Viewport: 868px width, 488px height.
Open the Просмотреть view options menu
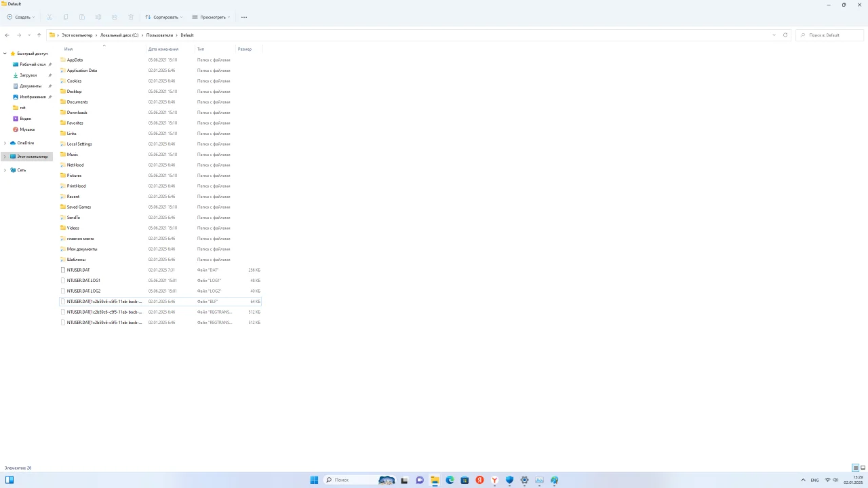coord(211,17)
